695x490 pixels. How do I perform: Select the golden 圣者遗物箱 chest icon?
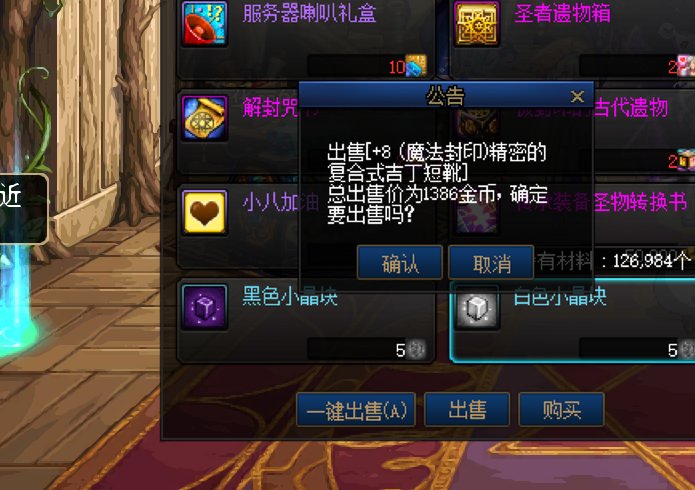pyautogui.click(x=477, y=24)
